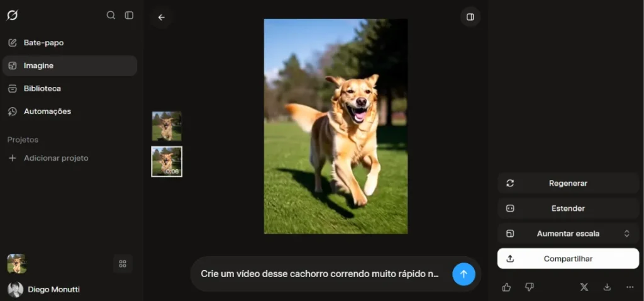Click the Grok logo icon

tap(13, 15)
